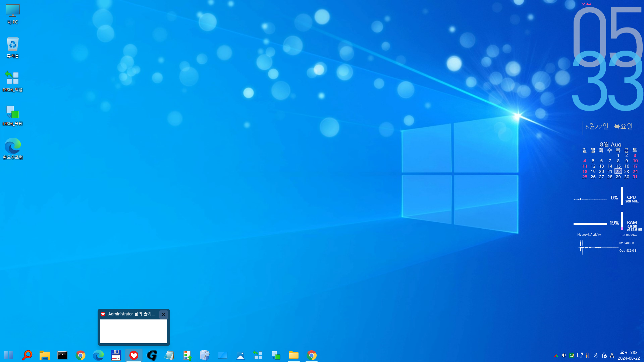The width and height of the screenshot is (644, 362).
Task: Click the safely remove hardware tray icon
Action: pos(604,355)
